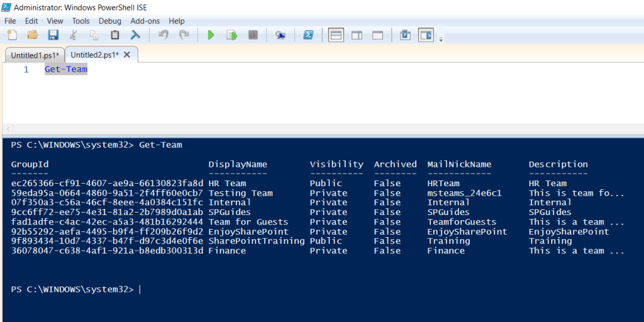Click GroupId starting with ec265366
Image resolution: width=644 pixels, height=322 pixels.
(x=107, y=183)
